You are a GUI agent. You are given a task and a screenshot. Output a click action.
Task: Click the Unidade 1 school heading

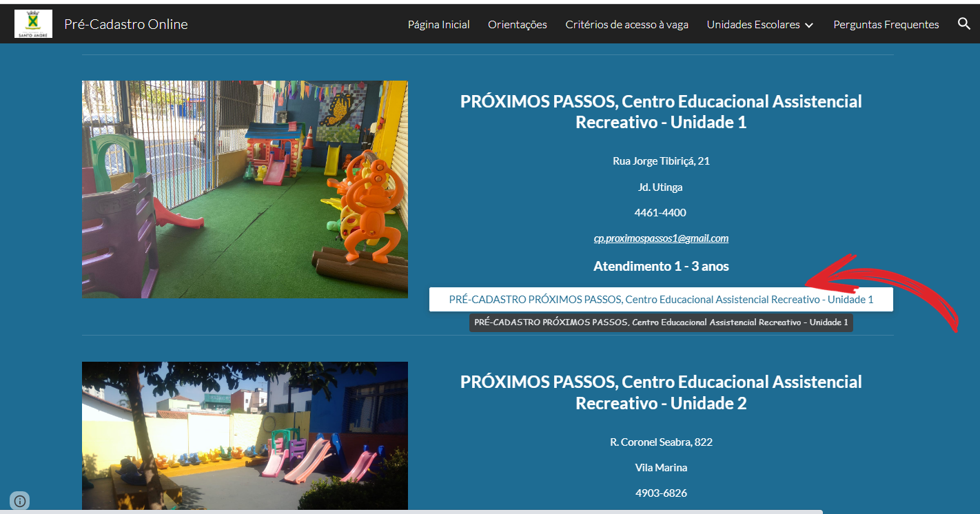661,112
